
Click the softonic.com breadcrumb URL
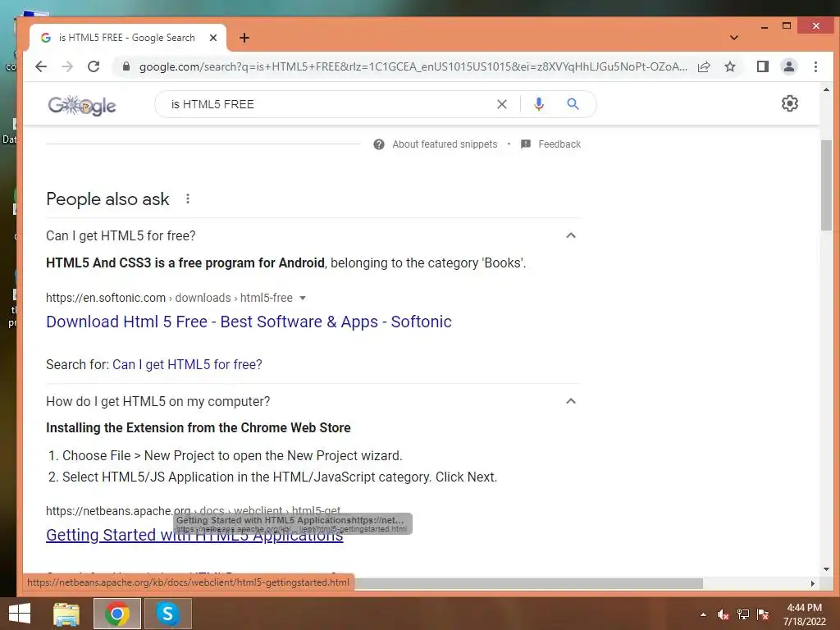pos(169,298)
